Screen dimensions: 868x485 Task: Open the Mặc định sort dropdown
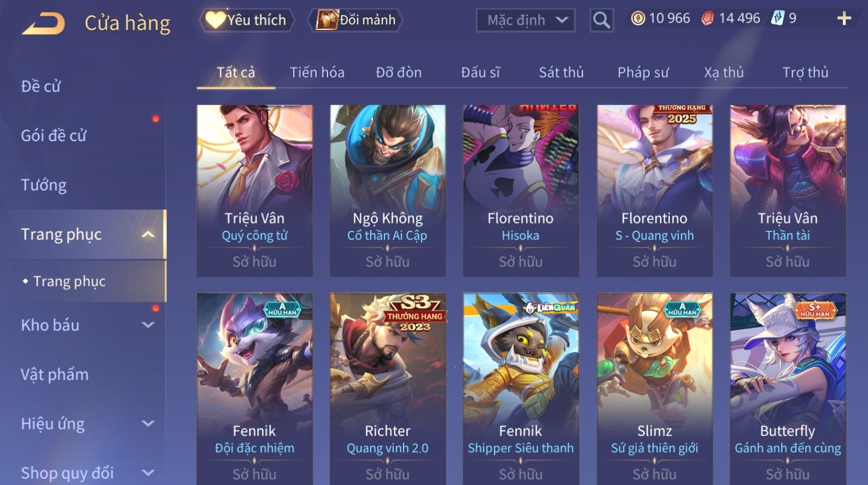(526, 20)
